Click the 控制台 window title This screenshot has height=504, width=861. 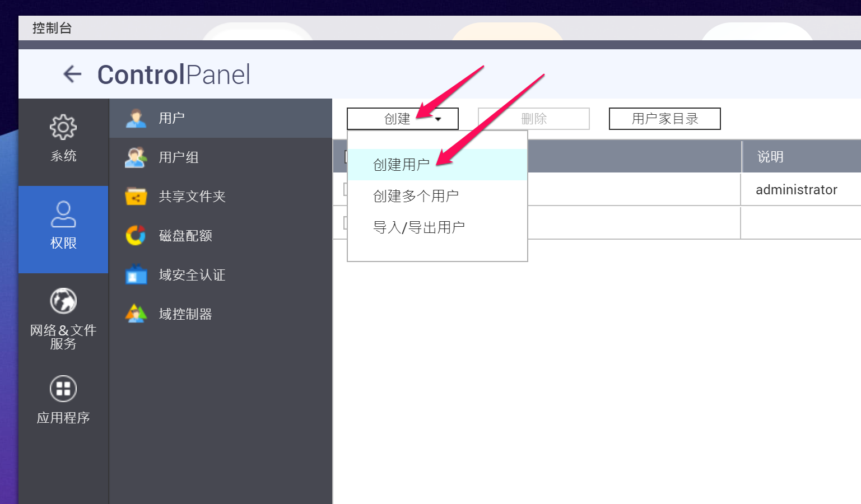52,28
